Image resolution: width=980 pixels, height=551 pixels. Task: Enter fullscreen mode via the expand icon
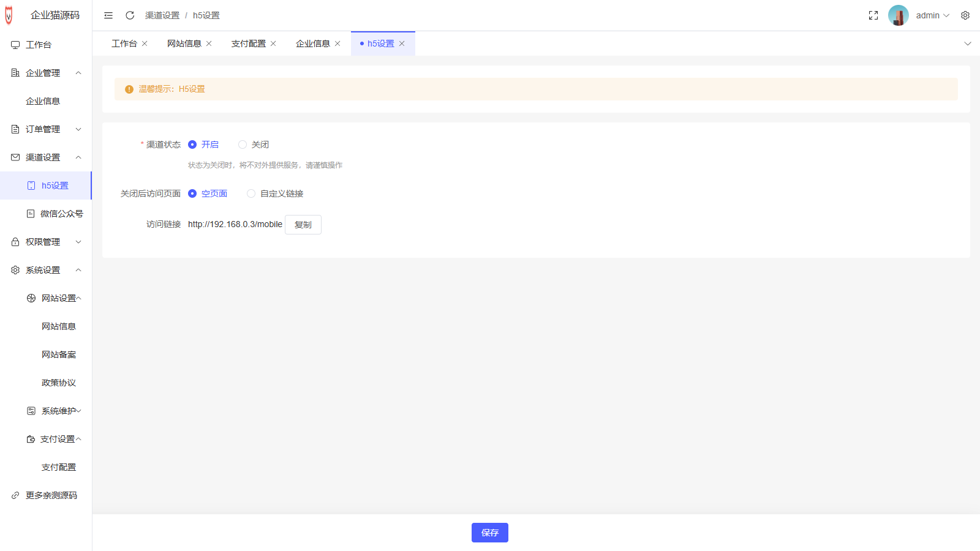pyautogui.click(x=873, y=15)
